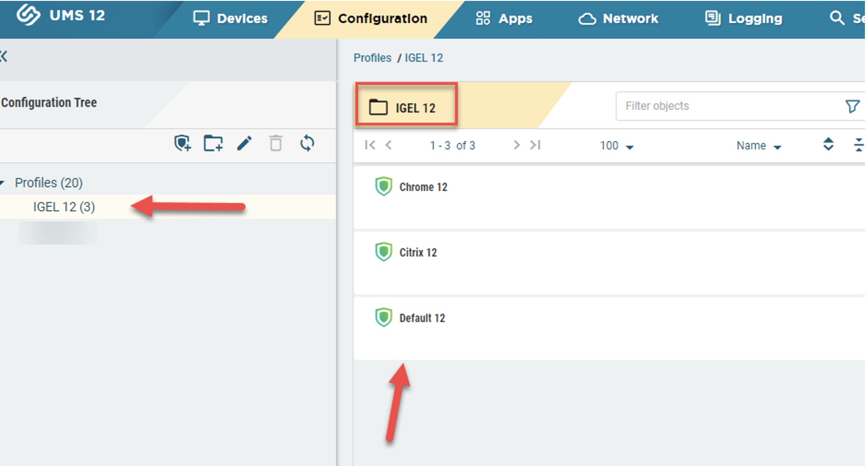Open the Chrome 12 profile

423,187
